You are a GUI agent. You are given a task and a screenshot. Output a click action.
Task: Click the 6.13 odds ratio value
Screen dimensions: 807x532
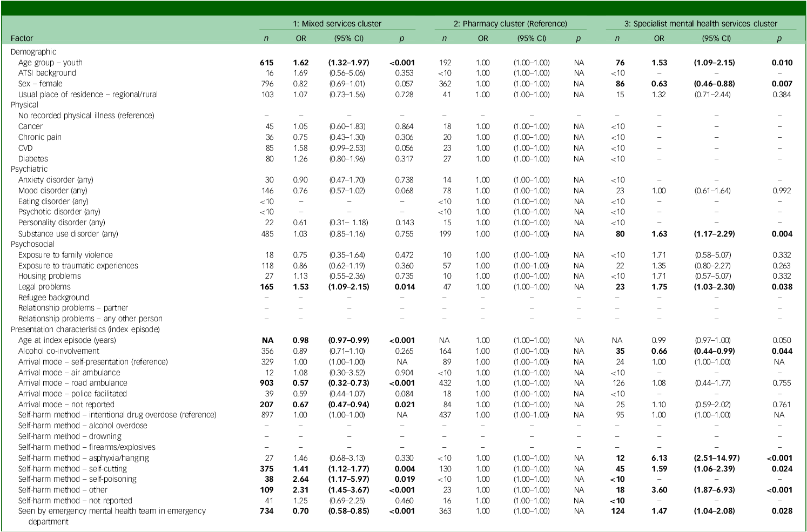(659, 458)
